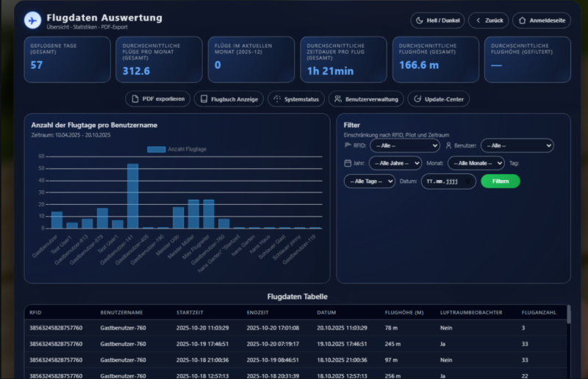
Task: Open the calendar picker in Datum field
Action: (x=469, y=181)
